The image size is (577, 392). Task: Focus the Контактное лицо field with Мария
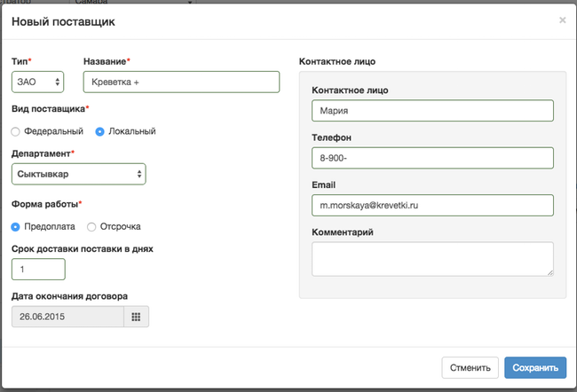tap(433, 110)
